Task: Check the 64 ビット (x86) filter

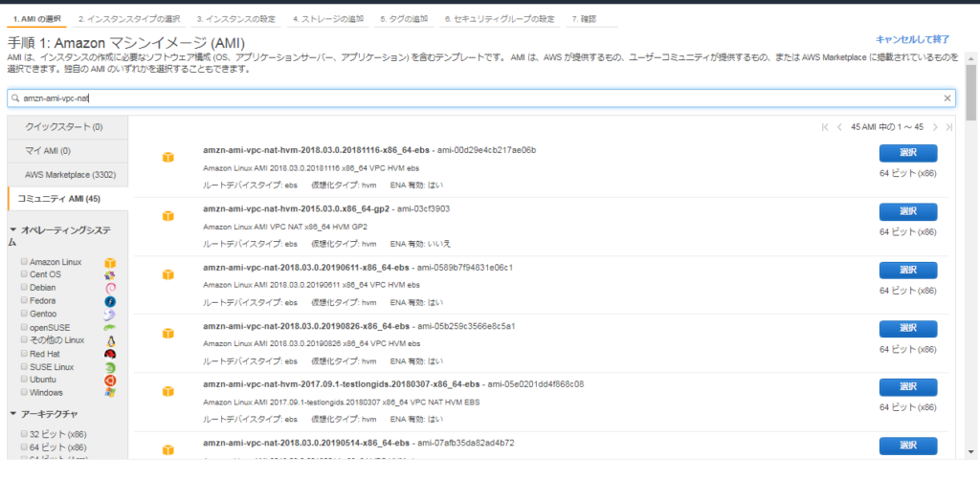Action: [24, 447]
